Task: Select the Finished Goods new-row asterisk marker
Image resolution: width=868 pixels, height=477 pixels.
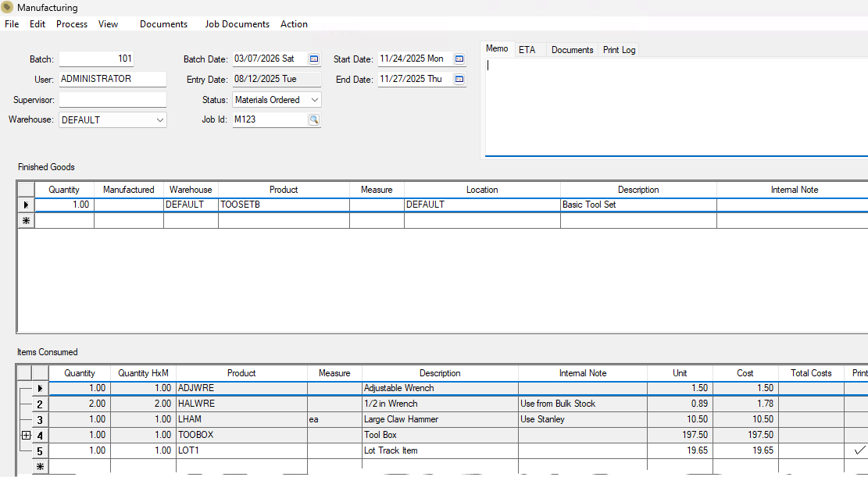Action: 26,221
